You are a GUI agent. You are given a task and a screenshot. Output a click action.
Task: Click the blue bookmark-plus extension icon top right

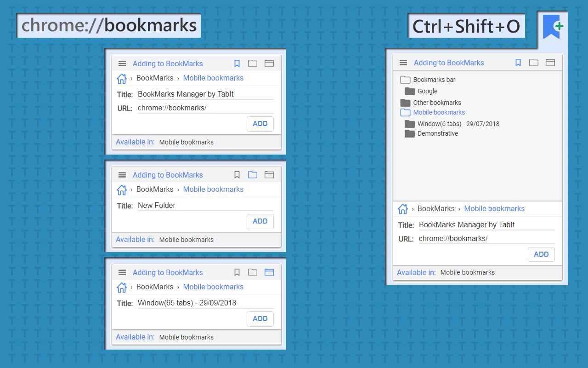(551, 26)
